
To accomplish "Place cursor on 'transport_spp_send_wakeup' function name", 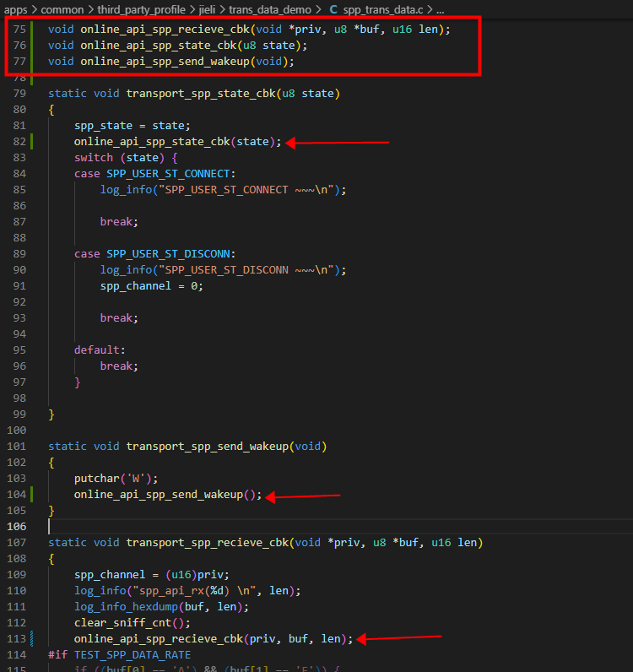I will tap(207, 446).
